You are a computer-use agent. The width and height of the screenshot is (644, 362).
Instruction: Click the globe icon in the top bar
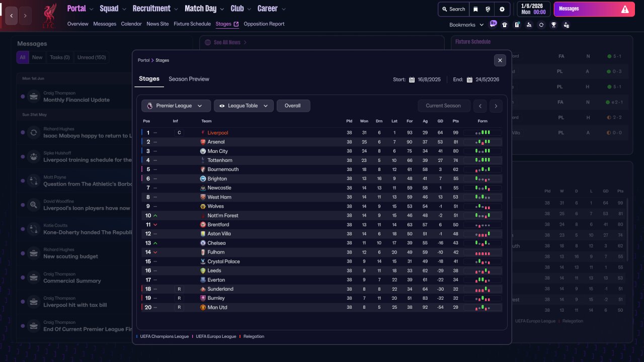(488, 9)
